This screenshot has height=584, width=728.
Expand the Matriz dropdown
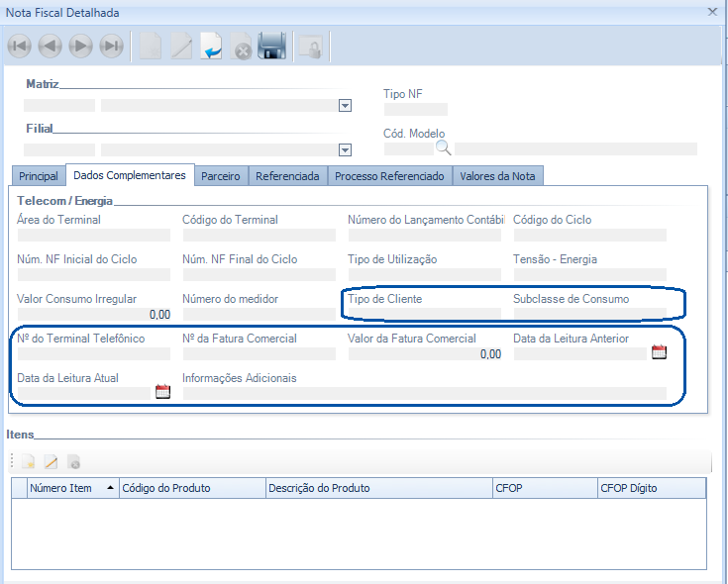pyautogui.click(x=345, y=106)
